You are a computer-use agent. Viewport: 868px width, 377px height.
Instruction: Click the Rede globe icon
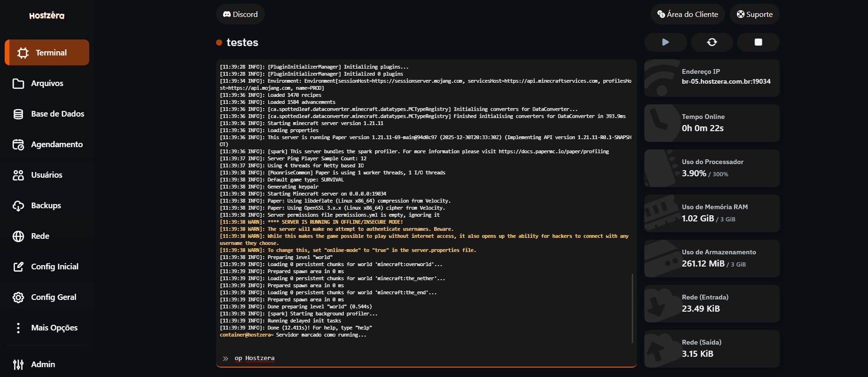[18, 236]
